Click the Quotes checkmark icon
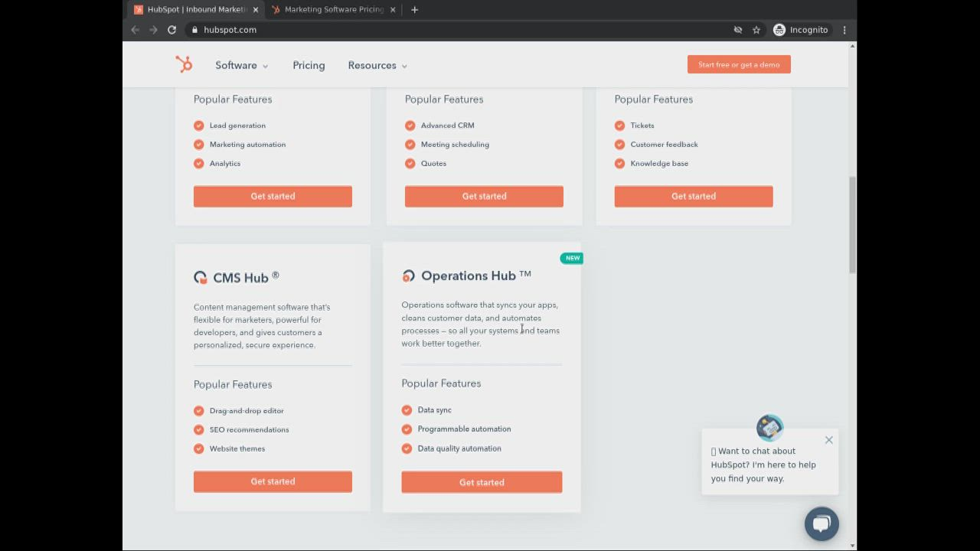The height and width of the screenshot is (551, 980). pyautogui.click(x=410, y=163)
